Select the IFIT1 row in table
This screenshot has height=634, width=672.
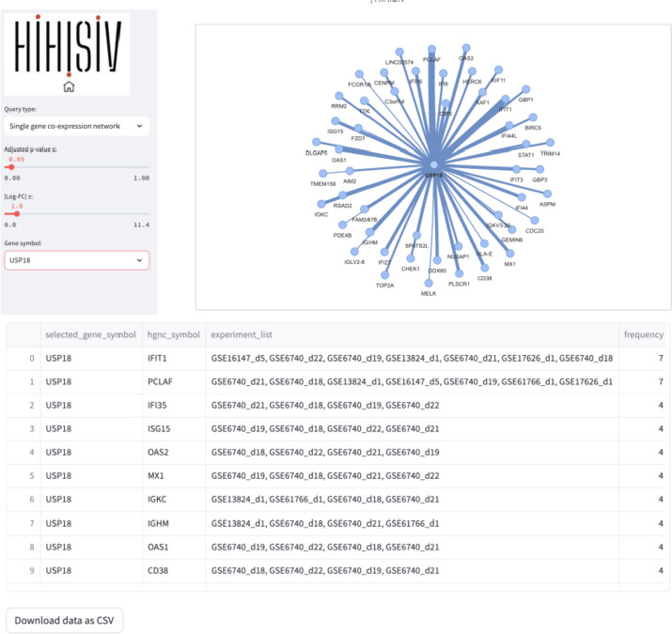[336, 358]
